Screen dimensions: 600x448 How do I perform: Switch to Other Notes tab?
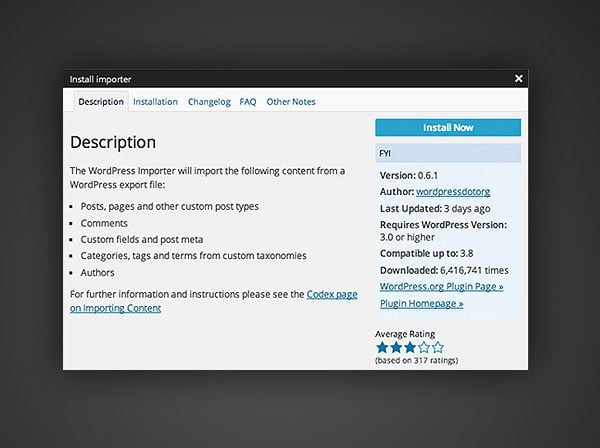click(x=291, y=102)
